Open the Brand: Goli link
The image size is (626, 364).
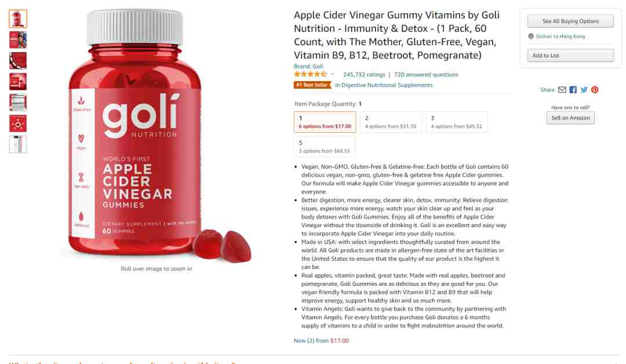coord(308,66)
